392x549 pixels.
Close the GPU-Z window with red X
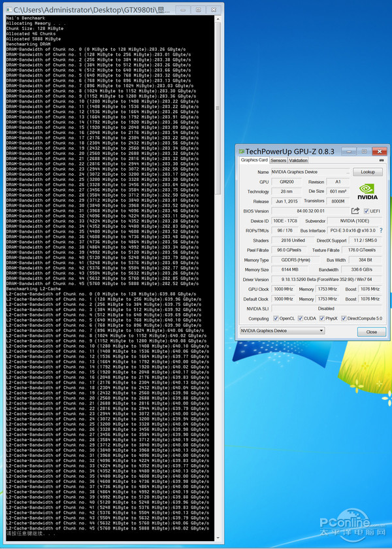point(379,151)
